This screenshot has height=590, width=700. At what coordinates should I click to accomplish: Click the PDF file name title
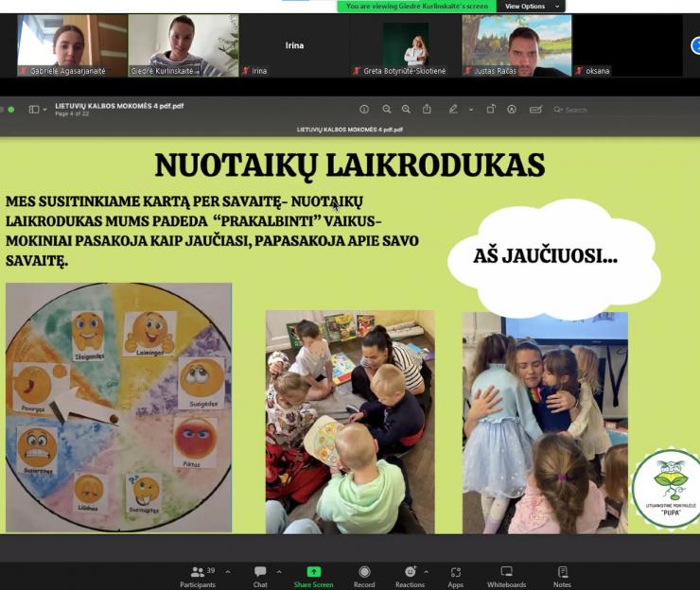click(119, 106)
